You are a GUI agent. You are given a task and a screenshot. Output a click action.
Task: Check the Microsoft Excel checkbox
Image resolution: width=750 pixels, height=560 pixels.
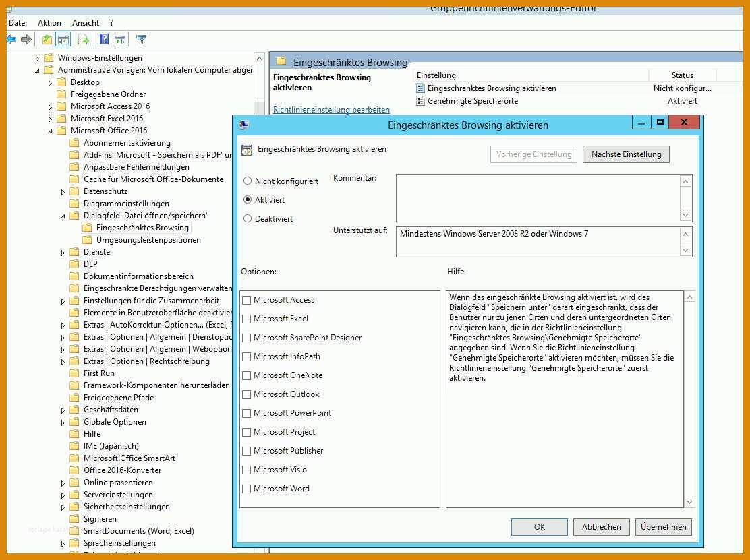[247, 319]
